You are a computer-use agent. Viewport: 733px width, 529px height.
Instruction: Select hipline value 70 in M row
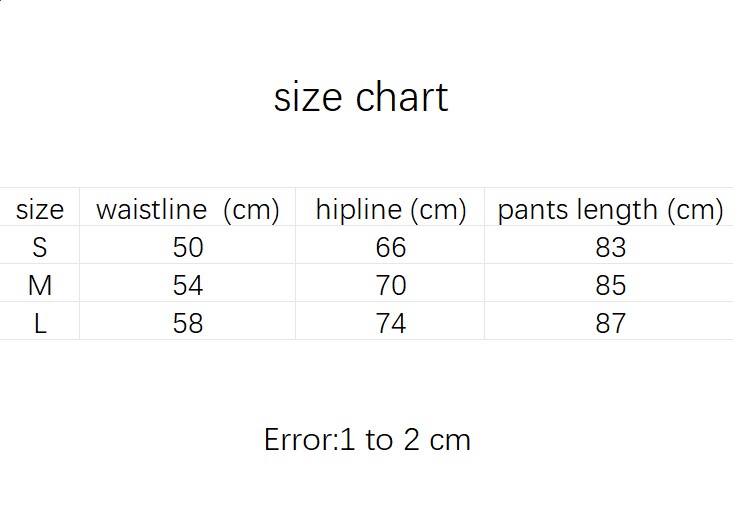coord(391,285)
